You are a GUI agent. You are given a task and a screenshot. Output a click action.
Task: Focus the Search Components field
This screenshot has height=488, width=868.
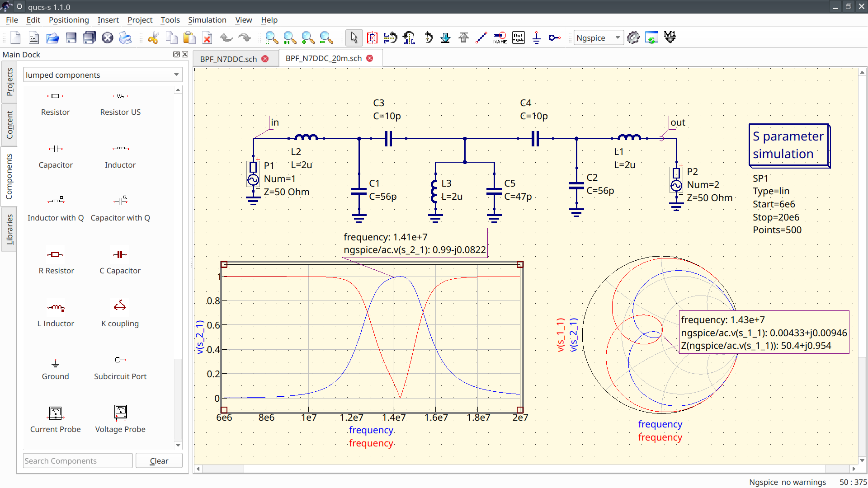pos(78,461)
